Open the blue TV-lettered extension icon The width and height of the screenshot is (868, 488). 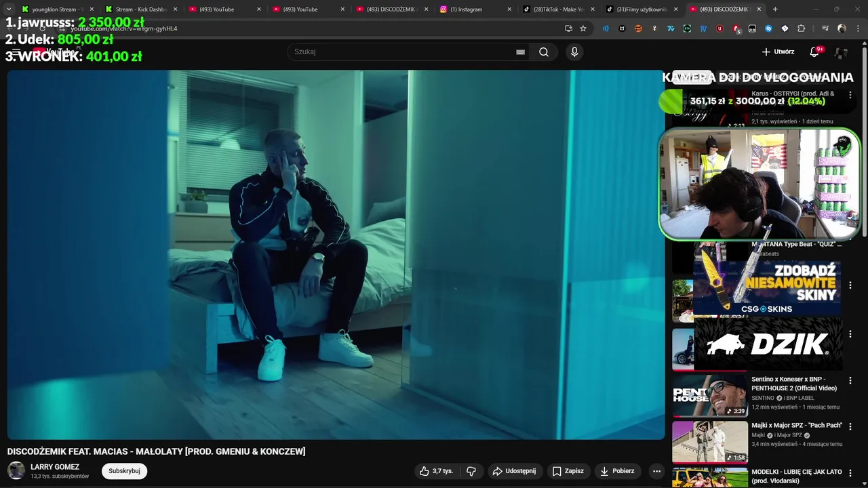pyautogui.click(x=703, y=28)
